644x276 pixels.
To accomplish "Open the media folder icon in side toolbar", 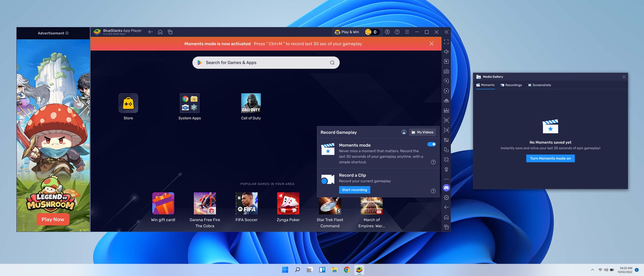I will click(x=446, y=140).
